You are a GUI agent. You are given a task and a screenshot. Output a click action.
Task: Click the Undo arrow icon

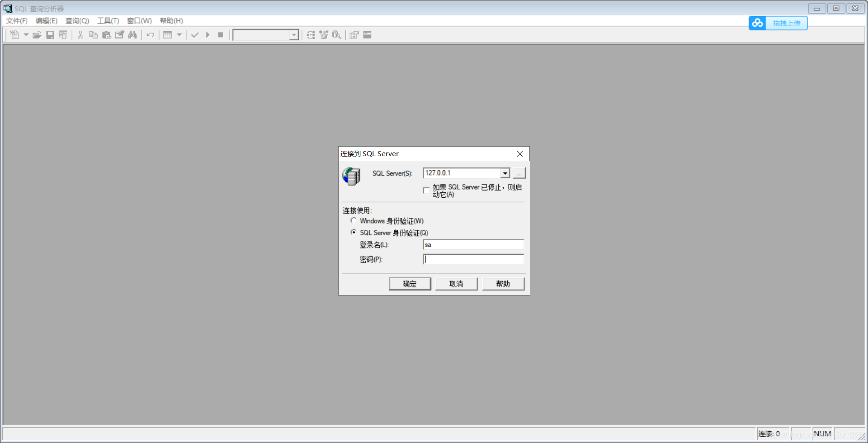(150, 35)
